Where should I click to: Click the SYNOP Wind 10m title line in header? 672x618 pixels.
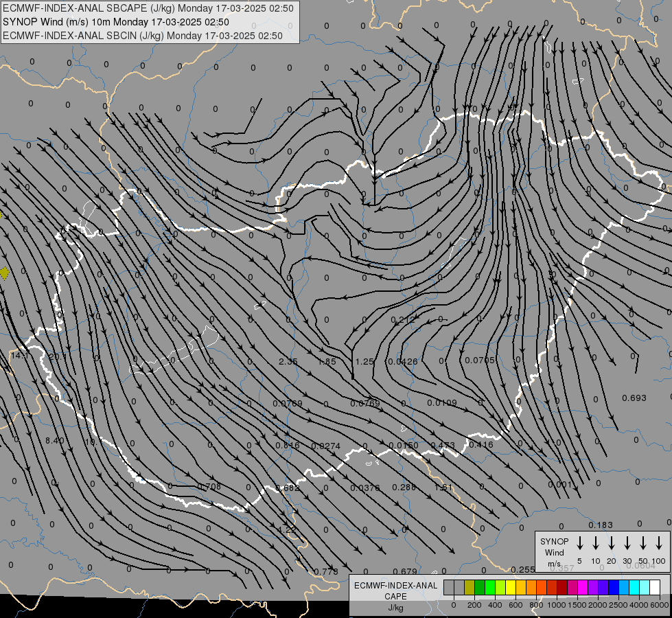(116, 22)
